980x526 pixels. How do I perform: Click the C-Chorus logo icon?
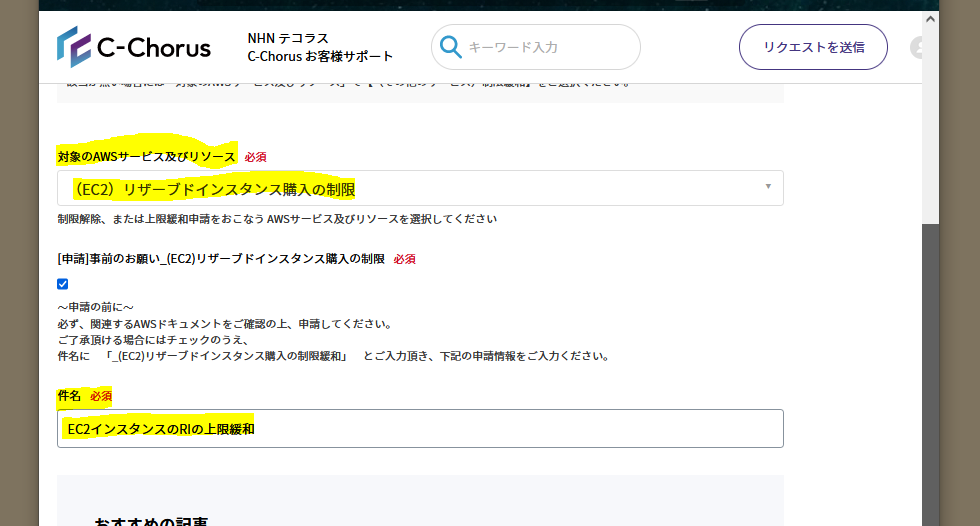point(74,47)
